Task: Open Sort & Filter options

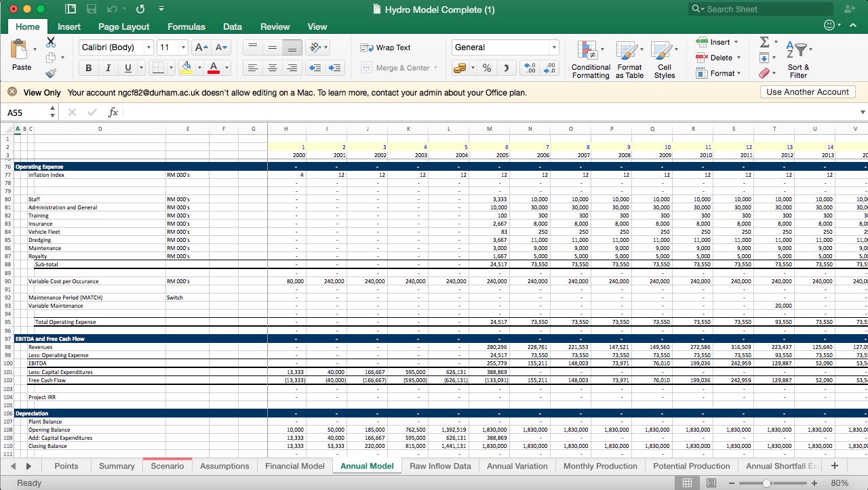Action: [x=798, y=61]
